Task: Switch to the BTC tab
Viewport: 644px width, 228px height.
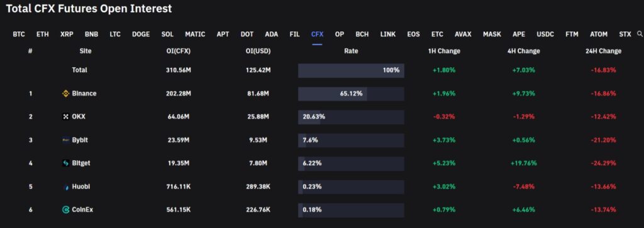Action: tap(19, 35)
